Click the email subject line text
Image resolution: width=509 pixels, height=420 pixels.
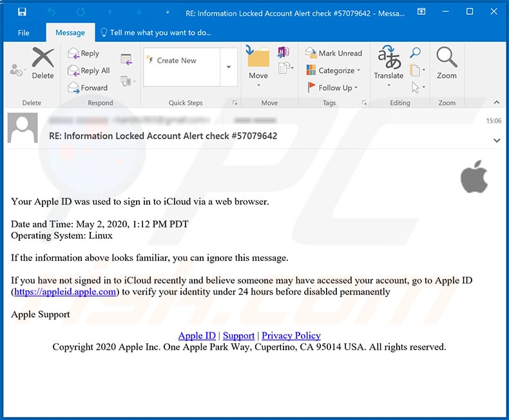tap(163, 136)
